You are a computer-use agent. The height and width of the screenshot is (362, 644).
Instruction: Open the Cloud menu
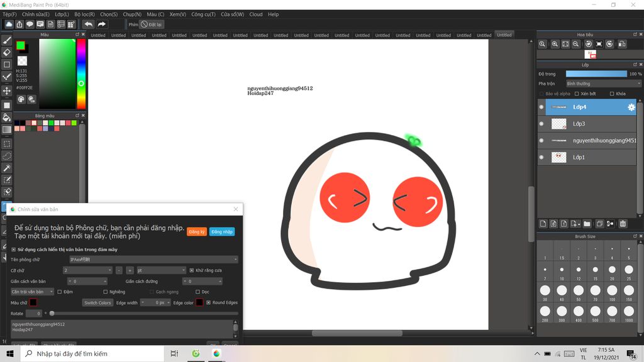256,14
